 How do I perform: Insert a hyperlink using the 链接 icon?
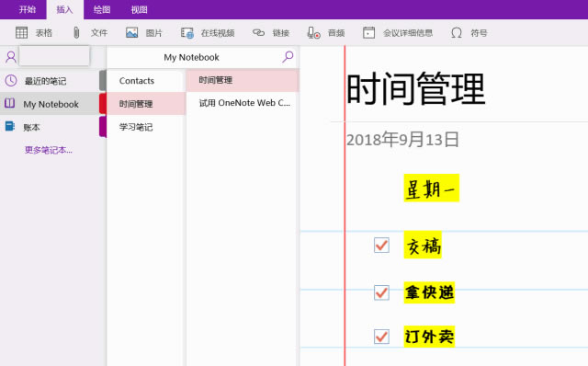point(258,33)
